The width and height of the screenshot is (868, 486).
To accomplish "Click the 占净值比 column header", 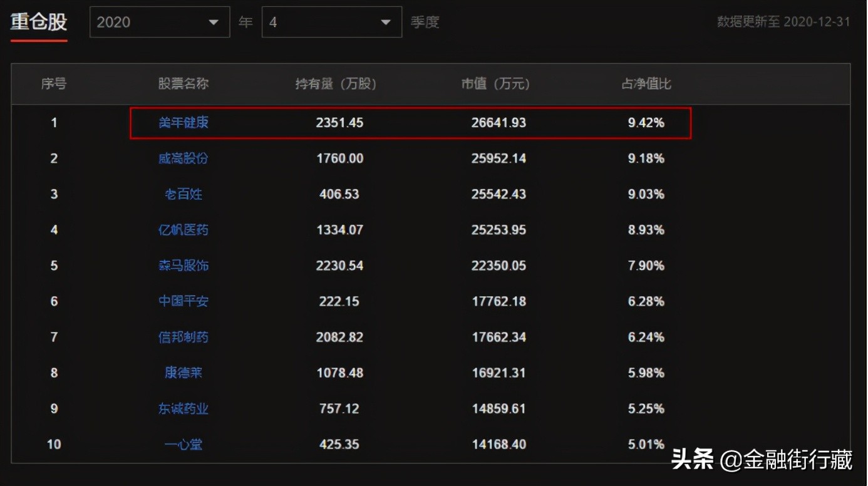I will tap(646, 84).
